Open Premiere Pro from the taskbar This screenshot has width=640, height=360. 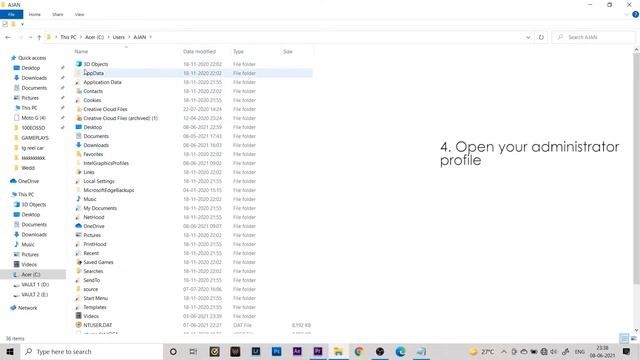(x=318, y=351)
